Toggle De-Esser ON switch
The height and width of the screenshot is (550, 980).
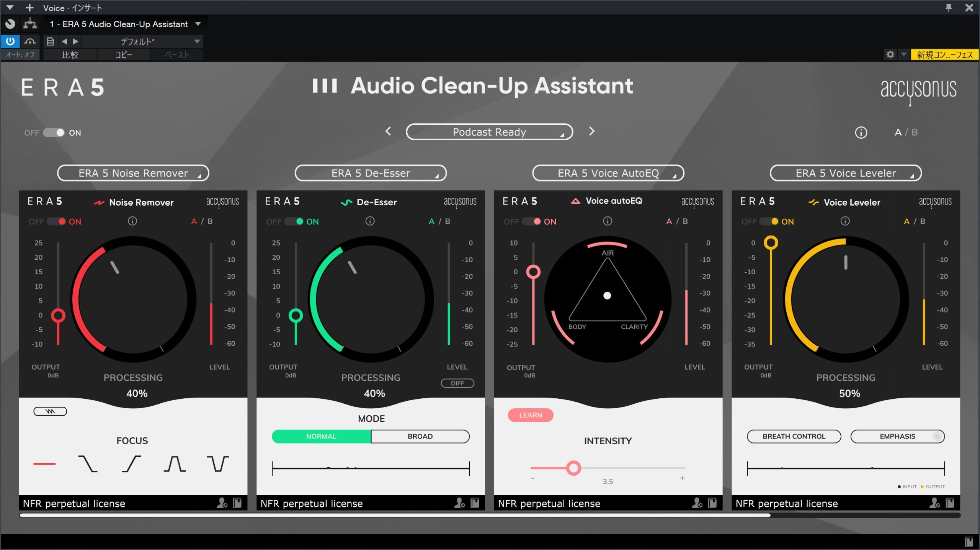[x=294, y=221]
